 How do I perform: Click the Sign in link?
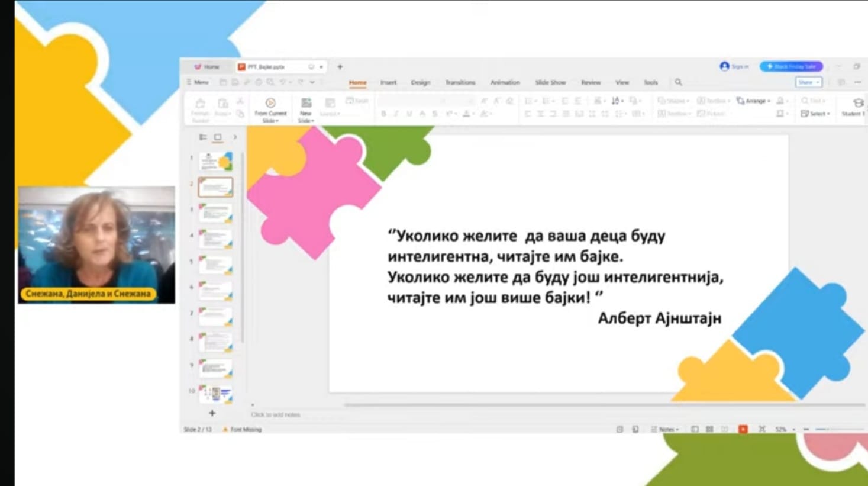pyautogui.click(x=734, y=66)
